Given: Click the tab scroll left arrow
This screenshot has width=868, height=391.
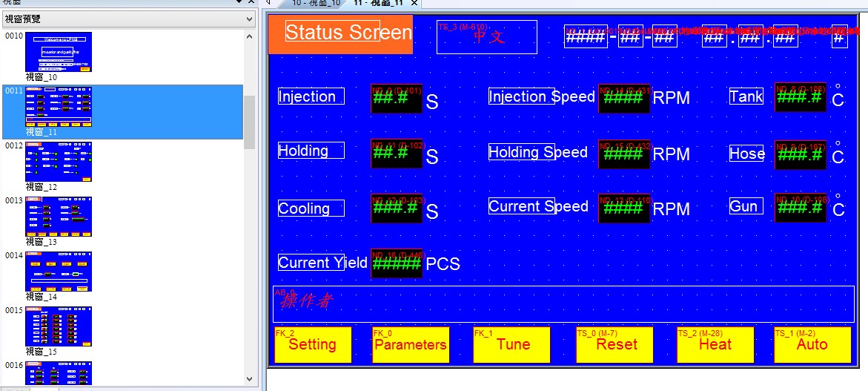Looking at the screenshot, I should click(x=269, y=3).
